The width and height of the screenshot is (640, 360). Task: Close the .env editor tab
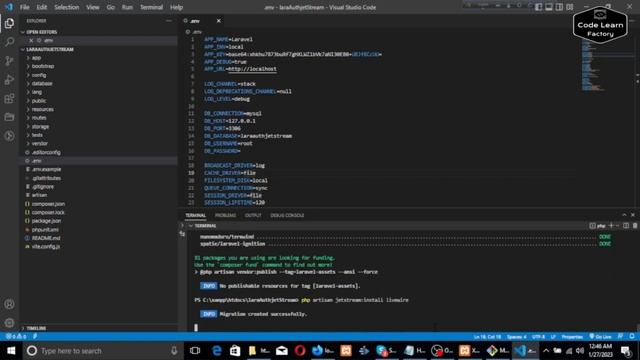[218, 21]
